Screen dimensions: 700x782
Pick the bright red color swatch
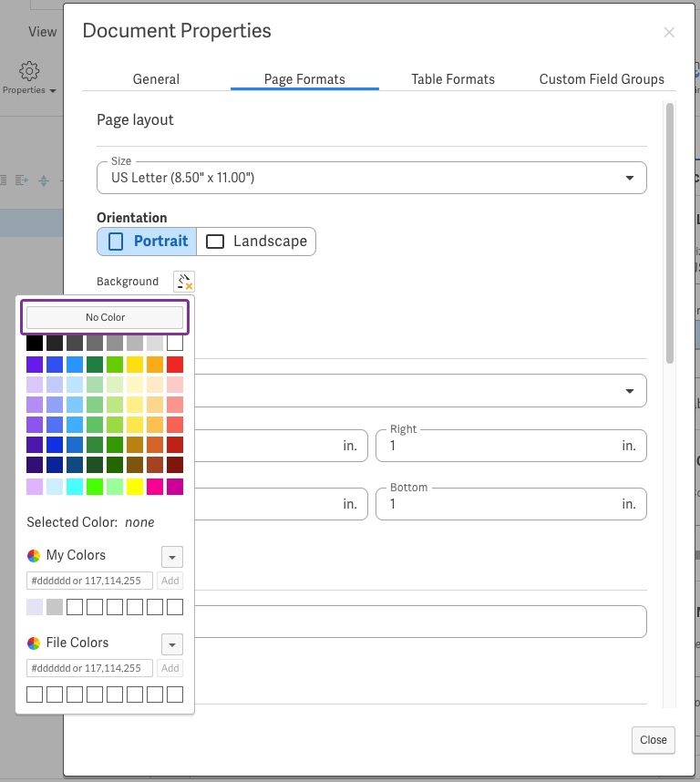point(175,365)
